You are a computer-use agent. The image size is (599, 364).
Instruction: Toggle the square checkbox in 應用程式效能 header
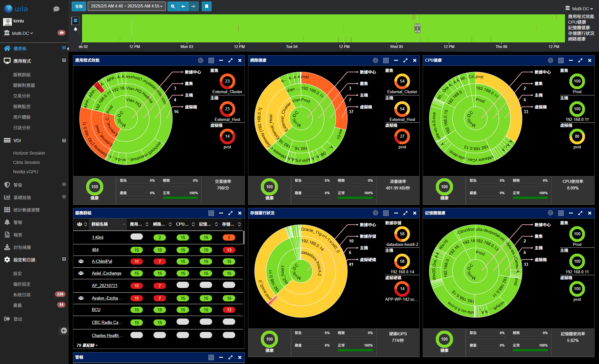pyautogui.click(x=211, y=60)
